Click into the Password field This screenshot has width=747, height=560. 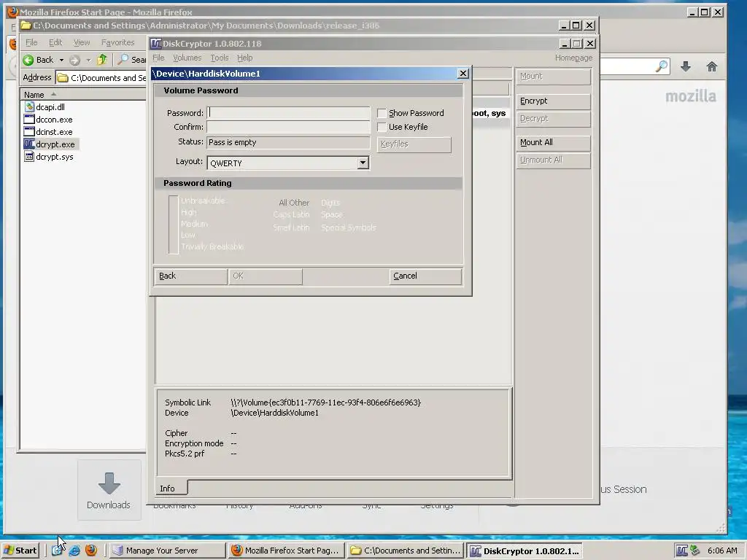[288, 113]
